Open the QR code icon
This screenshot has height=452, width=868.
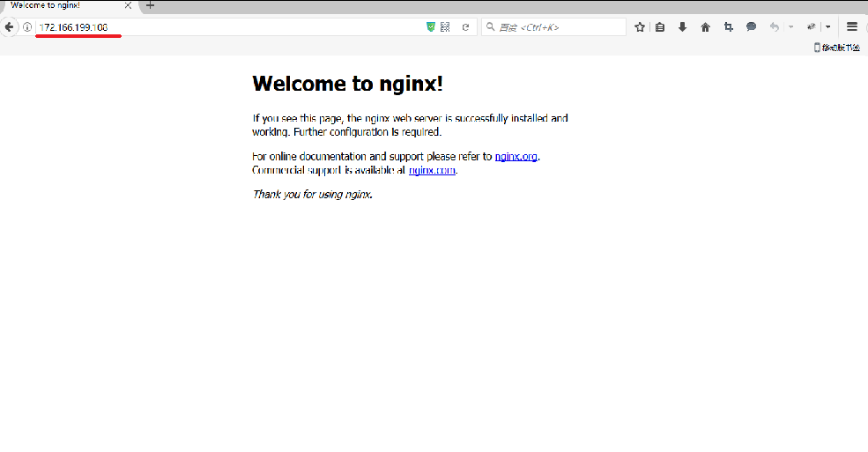click(x=445, y=26)
